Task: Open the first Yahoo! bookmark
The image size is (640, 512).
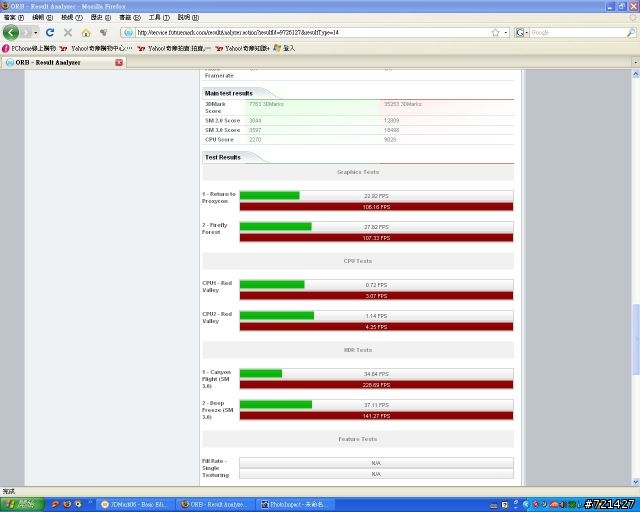Action: pyautogui.click(x=96, y=48)
